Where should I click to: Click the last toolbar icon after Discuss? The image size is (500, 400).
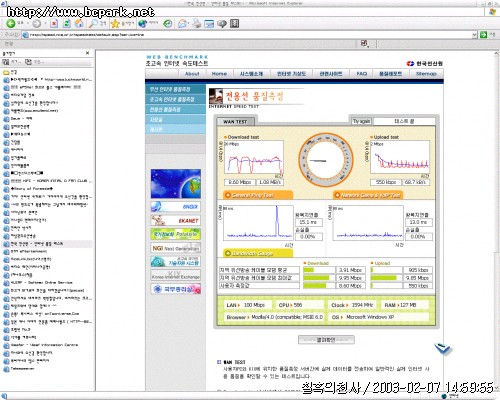point(235,24)
